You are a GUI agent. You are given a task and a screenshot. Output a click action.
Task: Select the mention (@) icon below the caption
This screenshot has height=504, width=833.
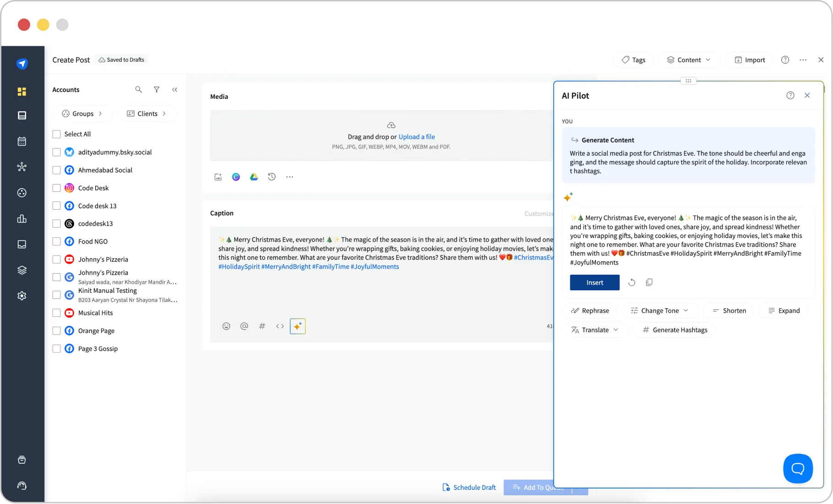(244, 326)
